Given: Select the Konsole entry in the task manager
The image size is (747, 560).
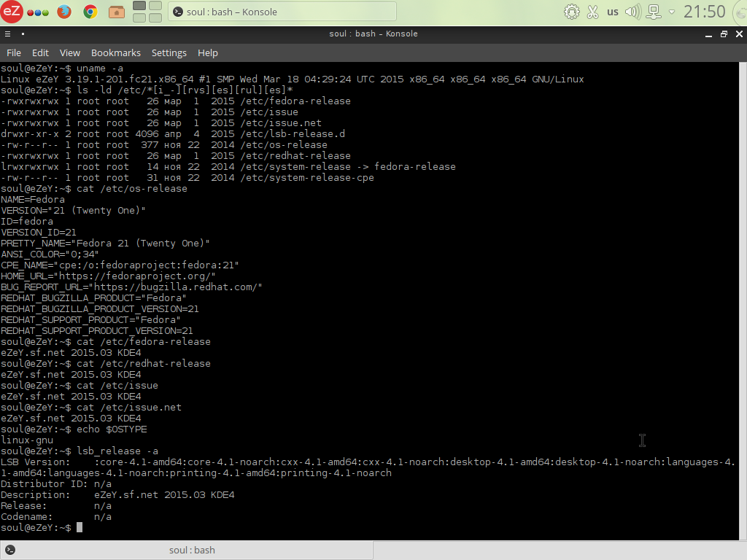Looking at the screenshot, I should point(282,12).
